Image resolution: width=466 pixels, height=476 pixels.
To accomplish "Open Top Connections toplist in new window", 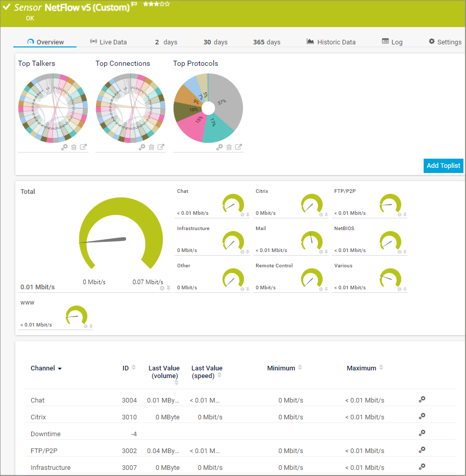I will point(161,147).
